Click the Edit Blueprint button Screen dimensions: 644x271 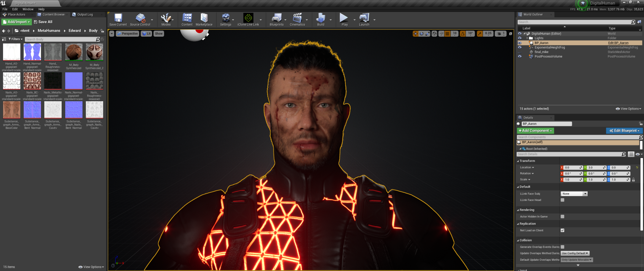[624, 131]
